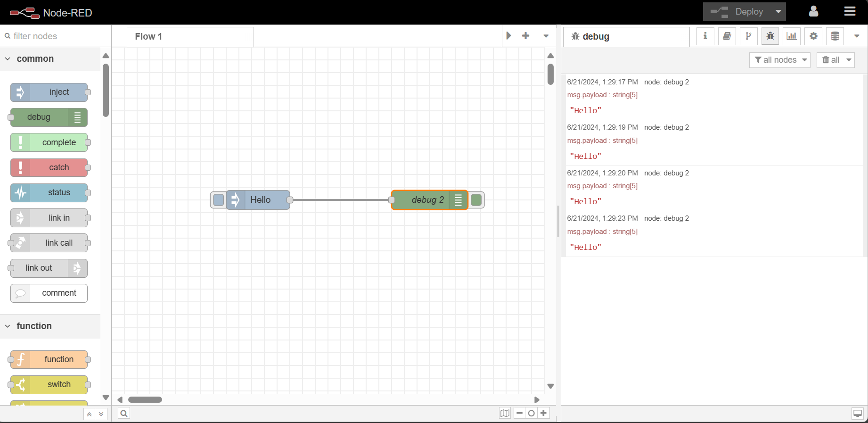Screen dimensions: 868x423
Task: Select the Hello inject node on canvas
Action: pyautogui.click(x=258, y=200)
